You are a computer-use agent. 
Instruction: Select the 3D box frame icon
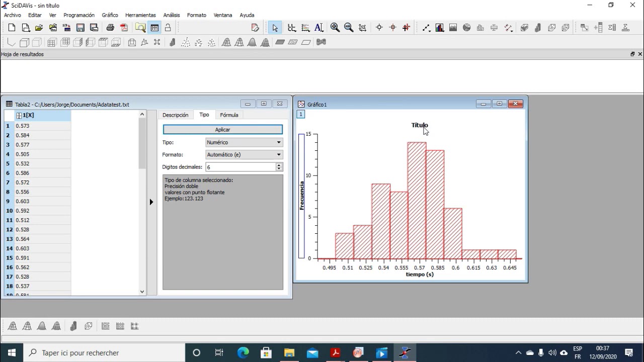pyautogui.click(x=24, y=42)
